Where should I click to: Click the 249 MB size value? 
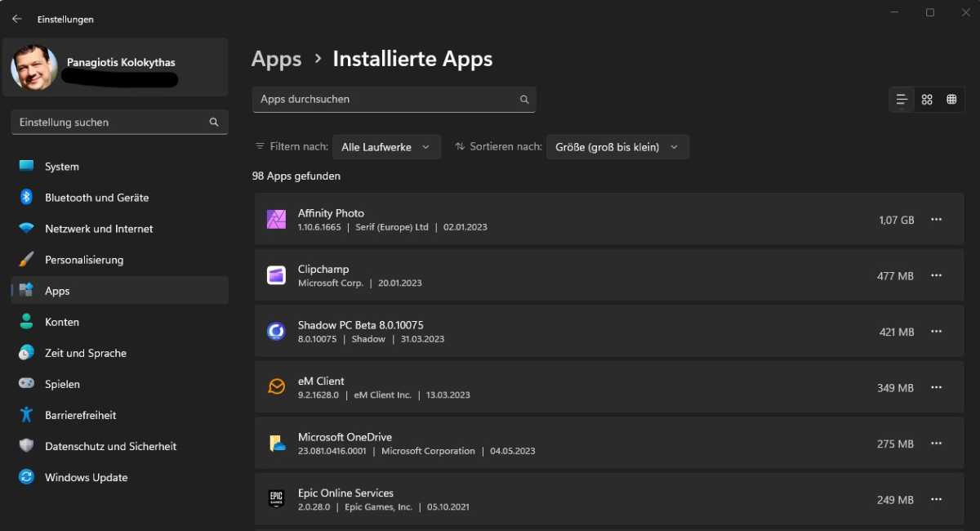pos(895,500)
